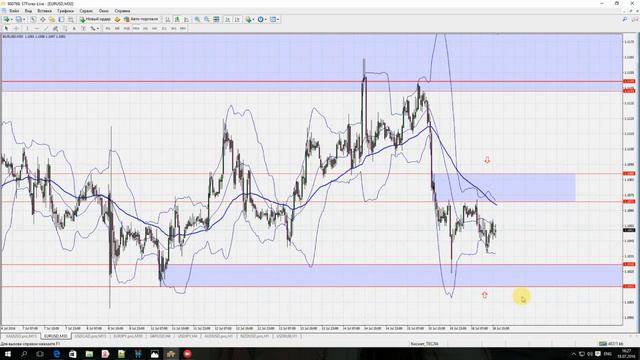Select the horizontal line drawing tool
Image resolution: width=640 pixels, height=360 pixels.
pos(37,29)
